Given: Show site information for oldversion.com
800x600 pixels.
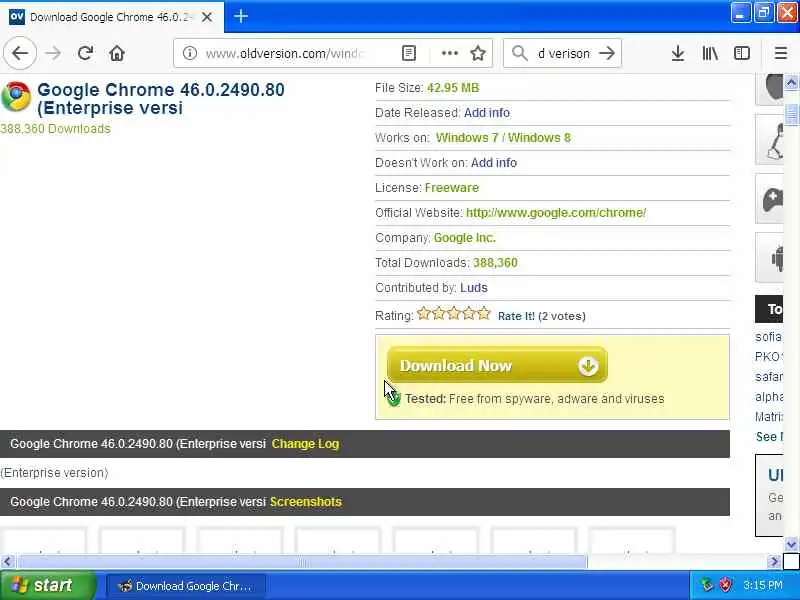Looking at the screenshot, I should [190, 53].
